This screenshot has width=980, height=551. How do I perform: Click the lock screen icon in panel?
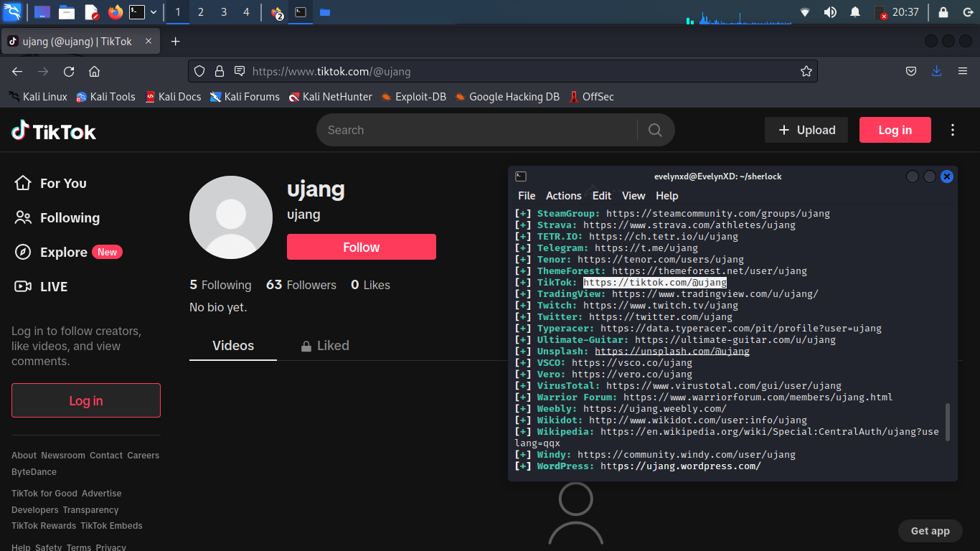pyautogui.click(x=943, y=12)
